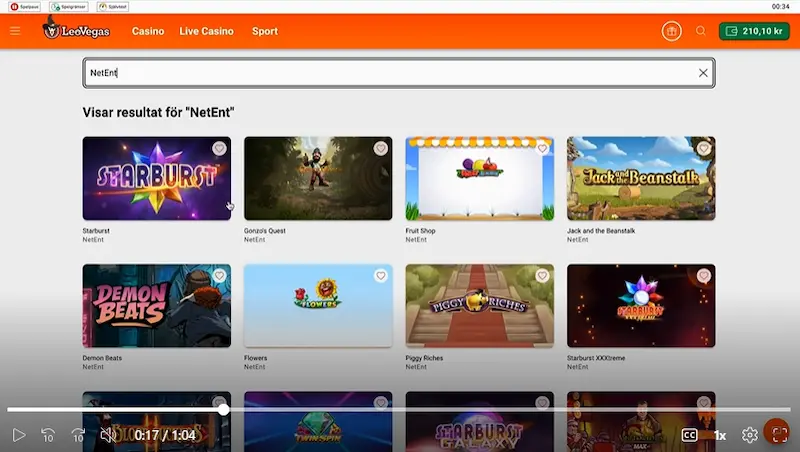Favorite Fruit Shop with the heart
This screenshot has width=800, height=452.
coord(542,148)
